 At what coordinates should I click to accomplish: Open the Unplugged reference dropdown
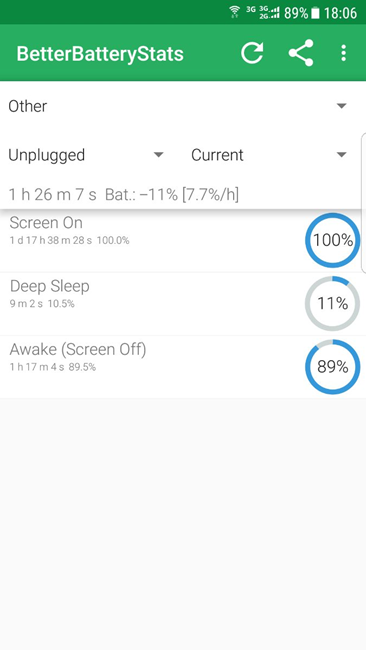pyautogui.click(x=86, y=155)
